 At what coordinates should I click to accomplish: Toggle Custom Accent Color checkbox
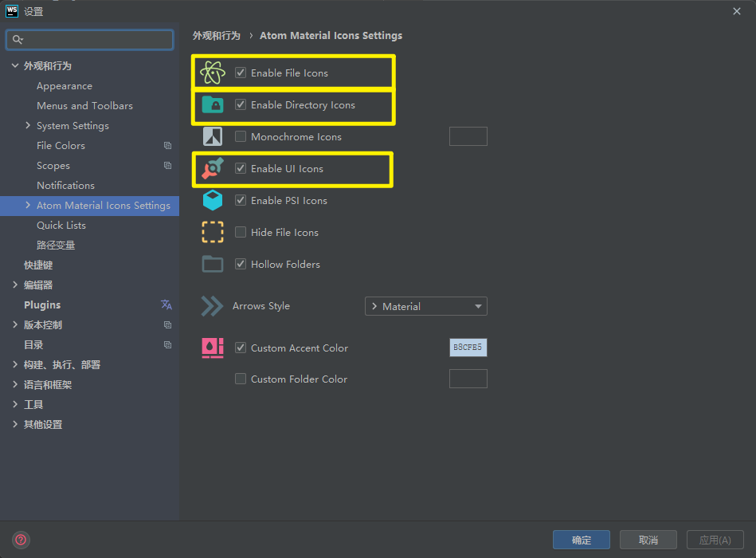tap(241, 348)
